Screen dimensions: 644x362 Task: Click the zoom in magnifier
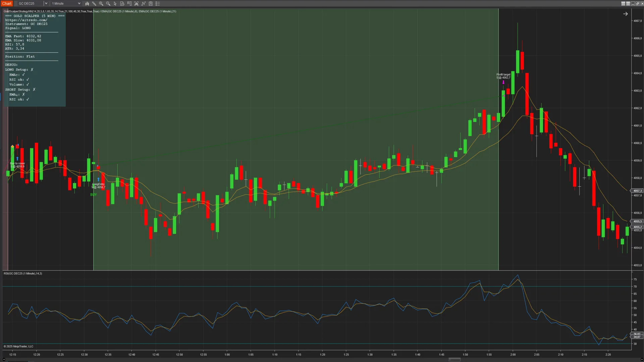(101, 4)
